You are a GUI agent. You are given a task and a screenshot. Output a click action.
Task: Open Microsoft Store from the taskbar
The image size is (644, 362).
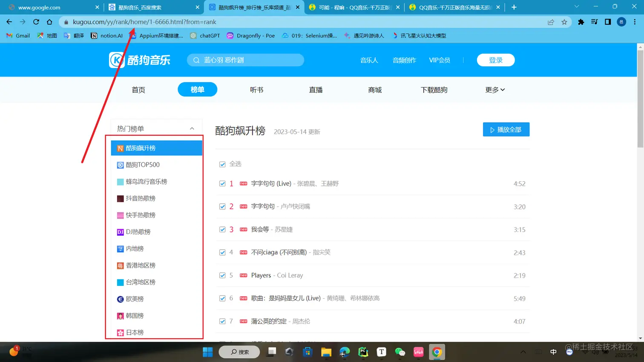[308, 352]
